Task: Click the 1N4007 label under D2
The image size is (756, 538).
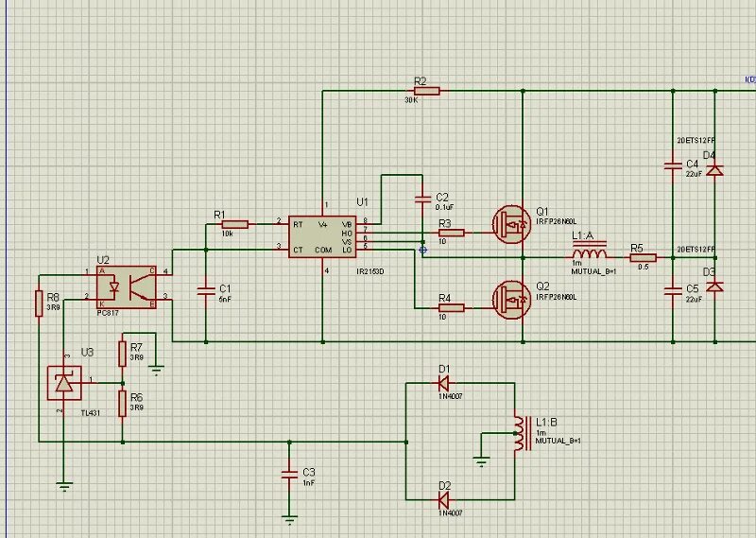Action: (x=451, y=512)
